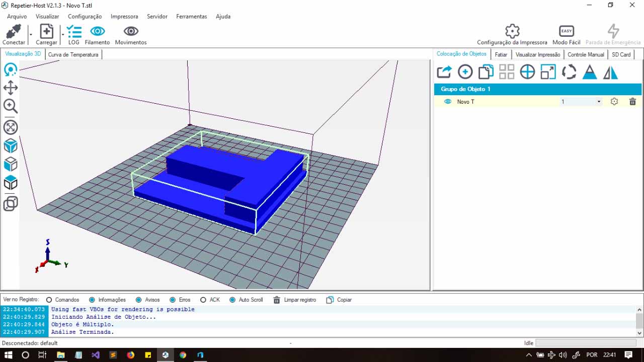This screenshot has height=362, width=644.
Task: Activate the zoom magnifier tool
Action: [x=11, y=106]
